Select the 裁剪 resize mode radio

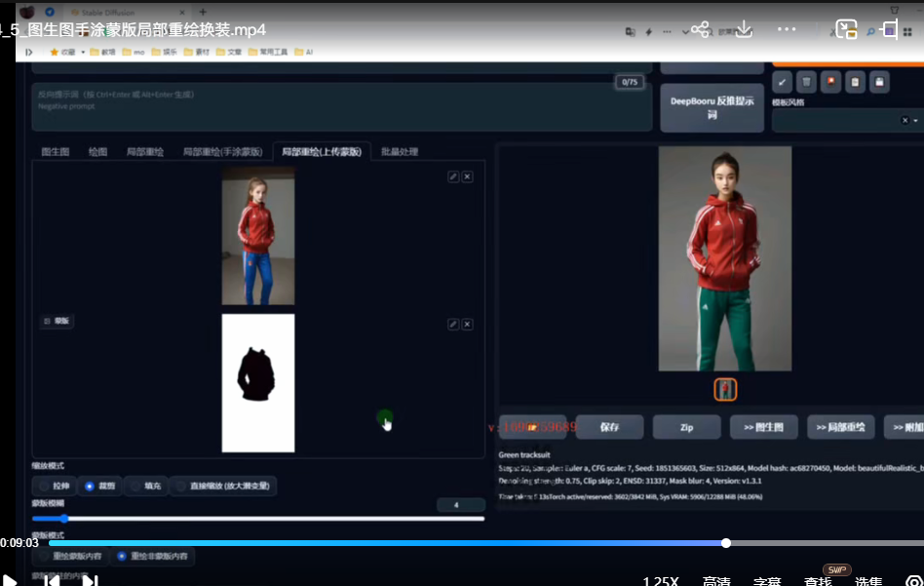(x=90, y=487)
